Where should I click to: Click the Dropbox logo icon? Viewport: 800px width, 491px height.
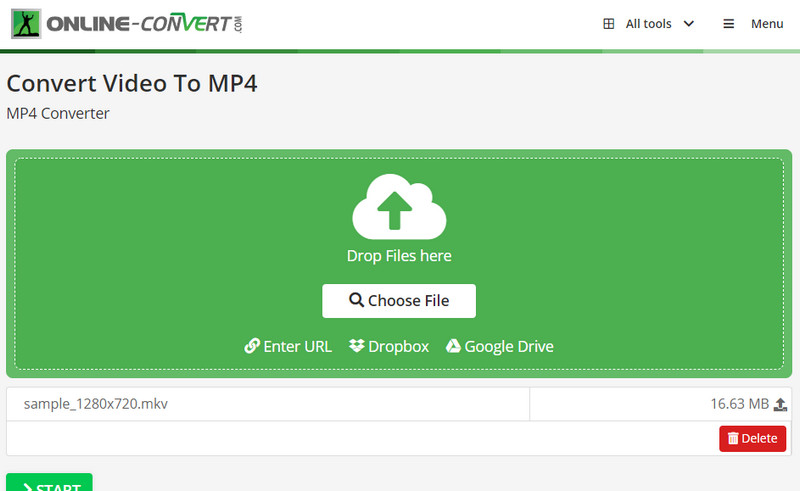357,346
